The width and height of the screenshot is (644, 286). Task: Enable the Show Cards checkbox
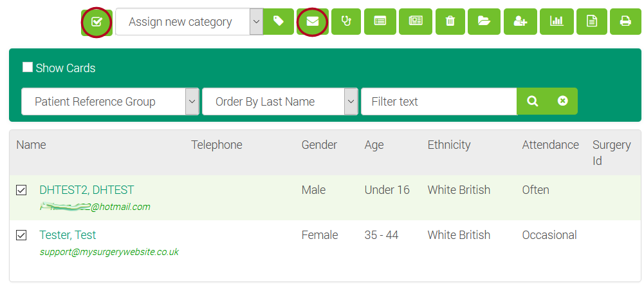[28, 68]
